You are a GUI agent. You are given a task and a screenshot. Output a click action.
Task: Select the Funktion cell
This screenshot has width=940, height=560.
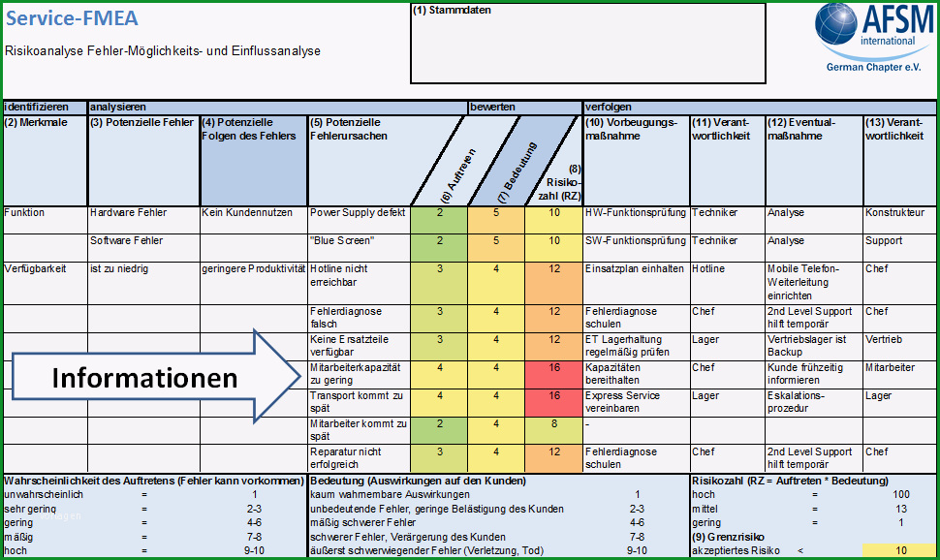[46, 220]
